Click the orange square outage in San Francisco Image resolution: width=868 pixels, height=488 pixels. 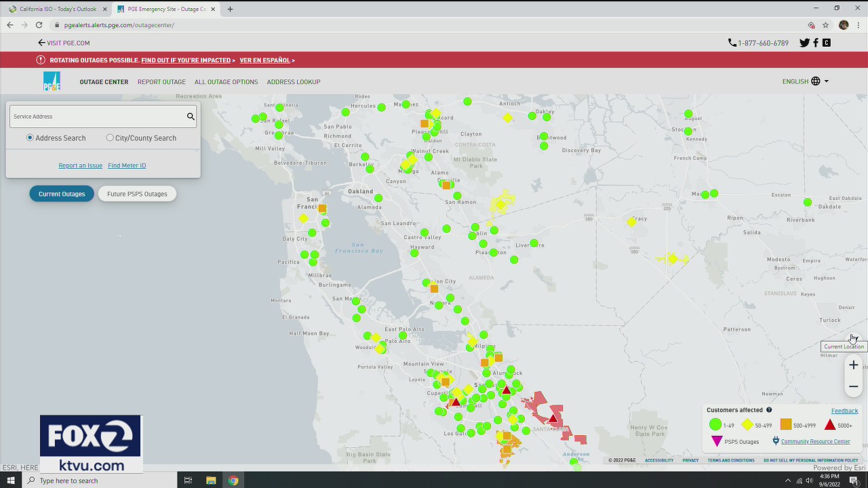(322, 209)
